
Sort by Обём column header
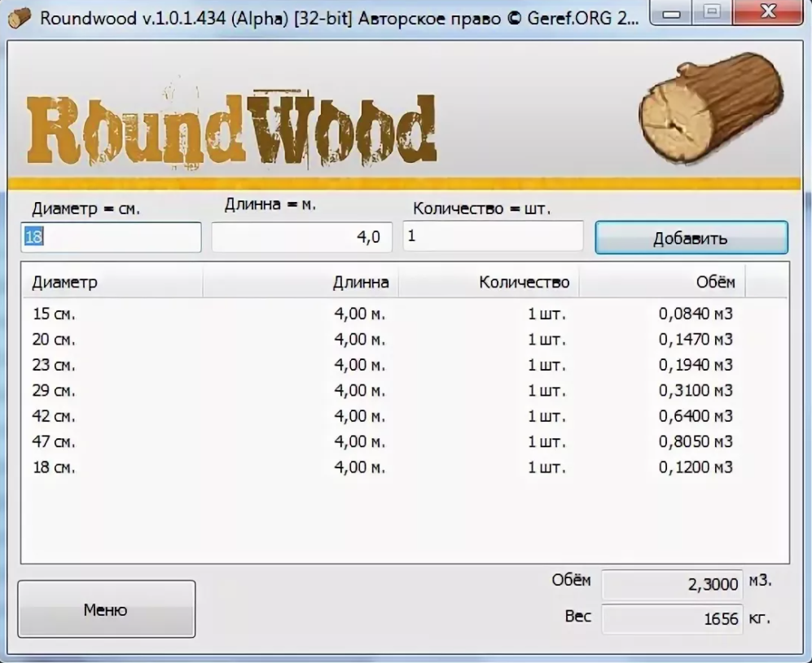point(661,283)
